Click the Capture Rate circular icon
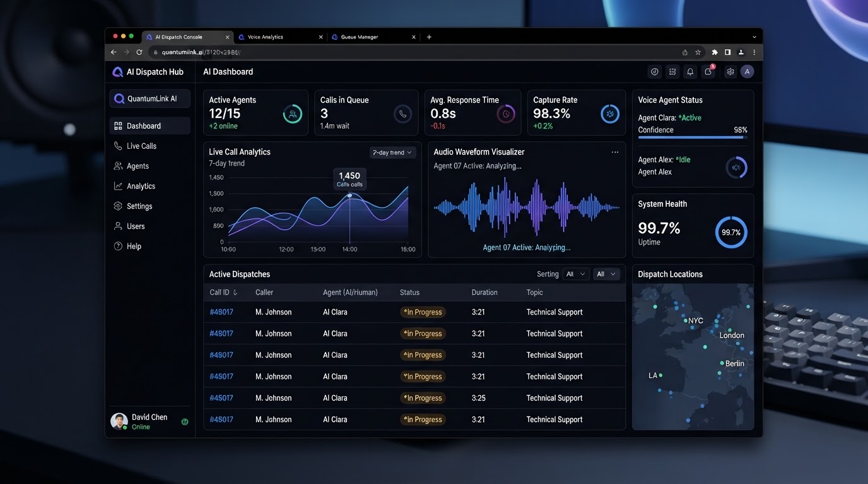Viewport: 868px width, 484px height. [610, 114]
